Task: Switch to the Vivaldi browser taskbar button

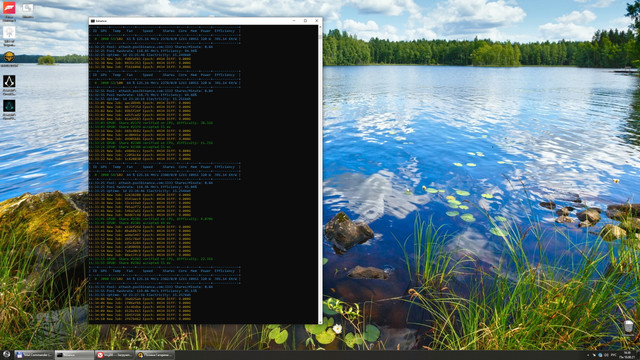Action: click(x=114, y=355)
